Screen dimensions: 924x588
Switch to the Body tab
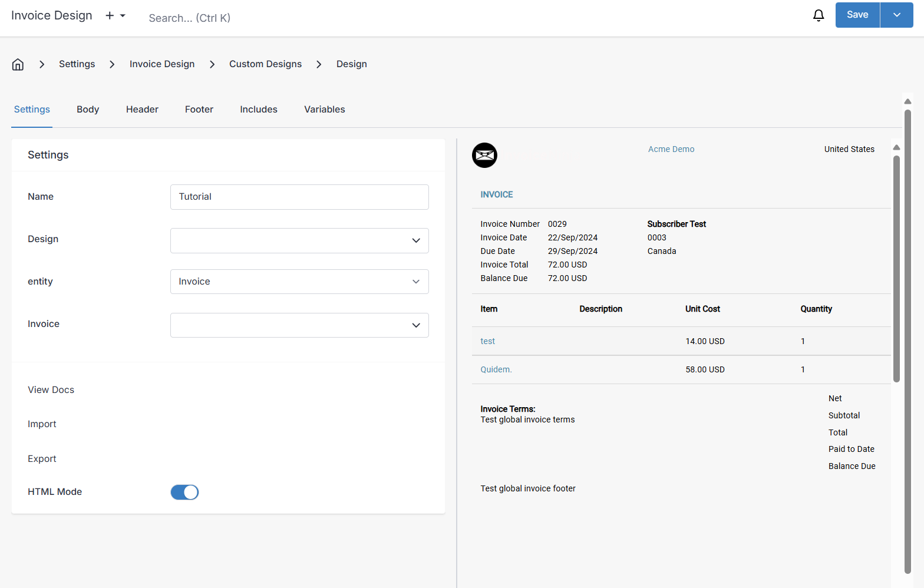click(88, 110)
